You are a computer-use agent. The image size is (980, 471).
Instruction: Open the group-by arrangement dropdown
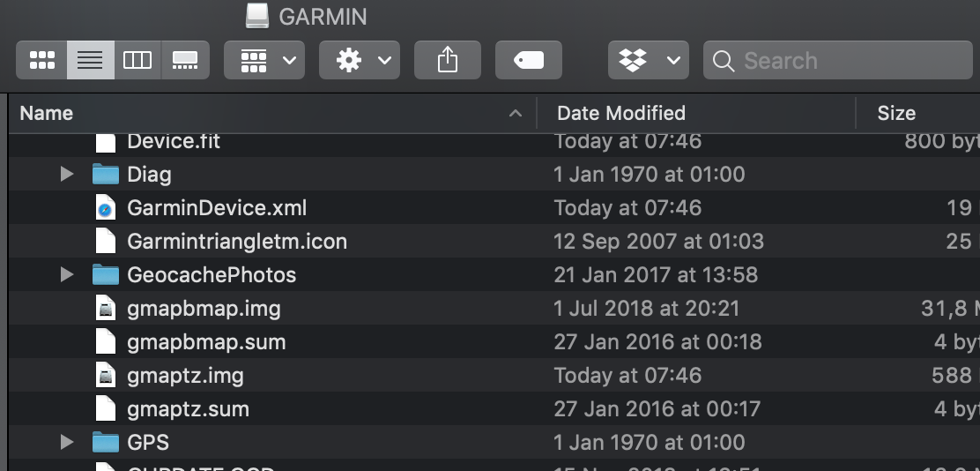[x=264, y=60]
